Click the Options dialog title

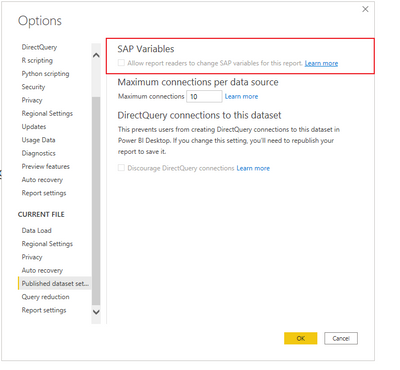click(x=40, y=21)
